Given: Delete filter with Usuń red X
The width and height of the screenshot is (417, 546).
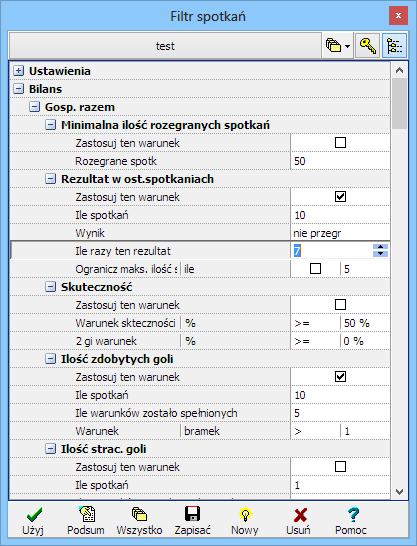Looking at the screenshot, I should (x=298, y=521).
